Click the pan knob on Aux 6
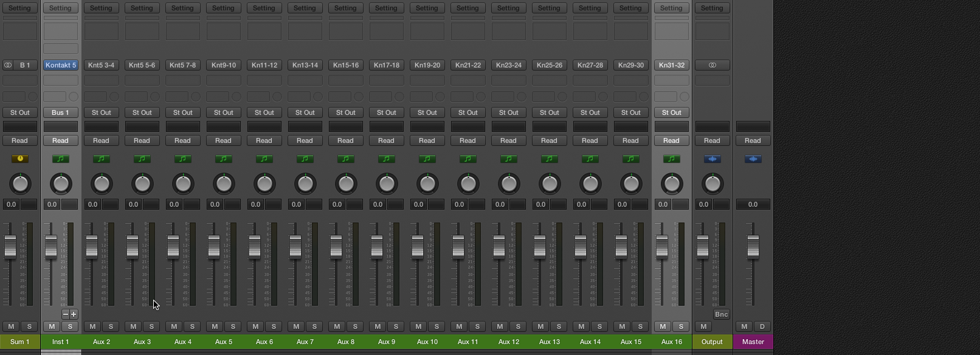 (x=264, y=184)
